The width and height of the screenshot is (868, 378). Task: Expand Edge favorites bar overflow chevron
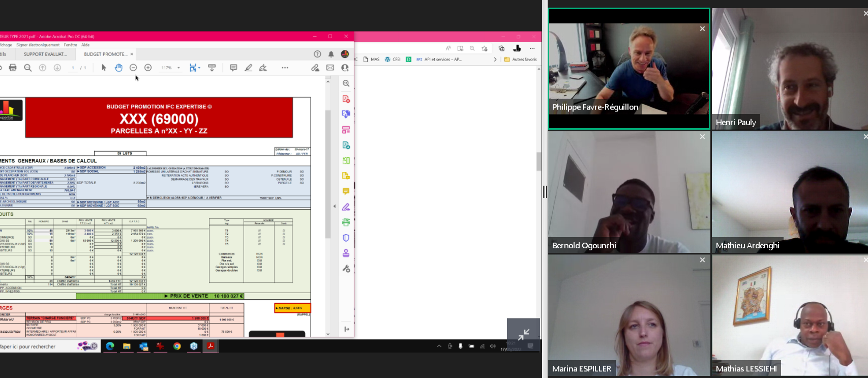495,60
